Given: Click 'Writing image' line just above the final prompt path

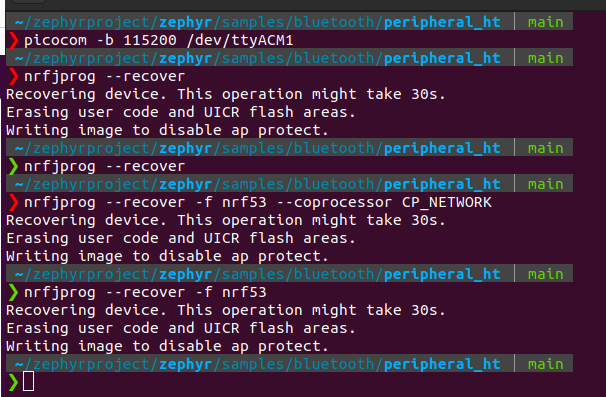Looking at the screenshot, I should pyautogui.click(x=167, y=346).
